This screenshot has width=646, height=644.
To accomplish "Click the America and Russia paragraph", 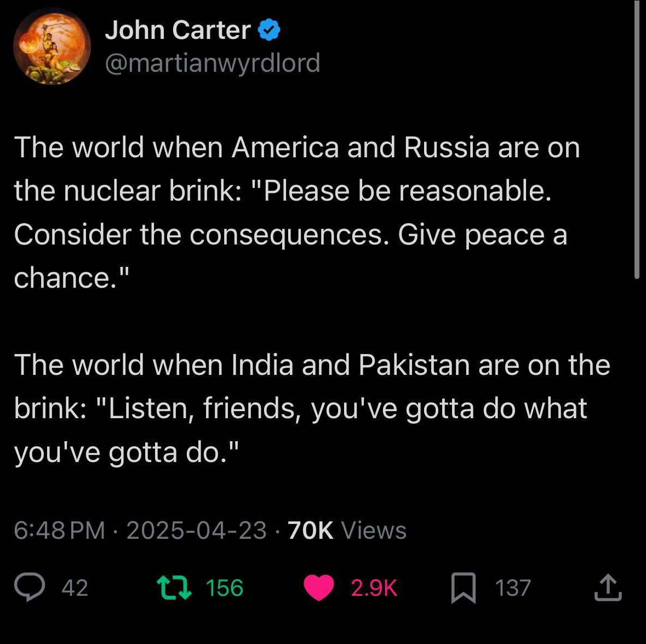I will [296, 213].
